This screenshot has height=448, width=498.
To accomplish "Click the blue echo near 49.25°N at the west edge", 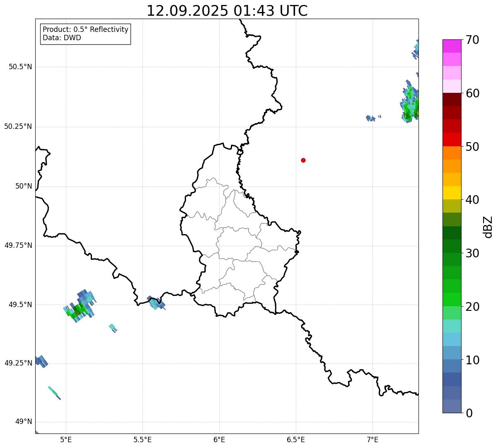I will coord(41,361).
